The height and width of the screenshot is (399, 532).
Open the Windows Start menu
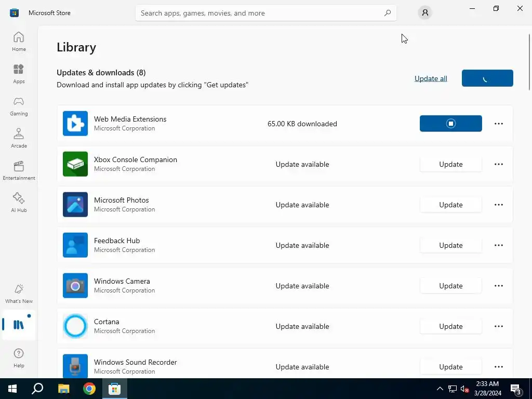[x=12, y=389]
